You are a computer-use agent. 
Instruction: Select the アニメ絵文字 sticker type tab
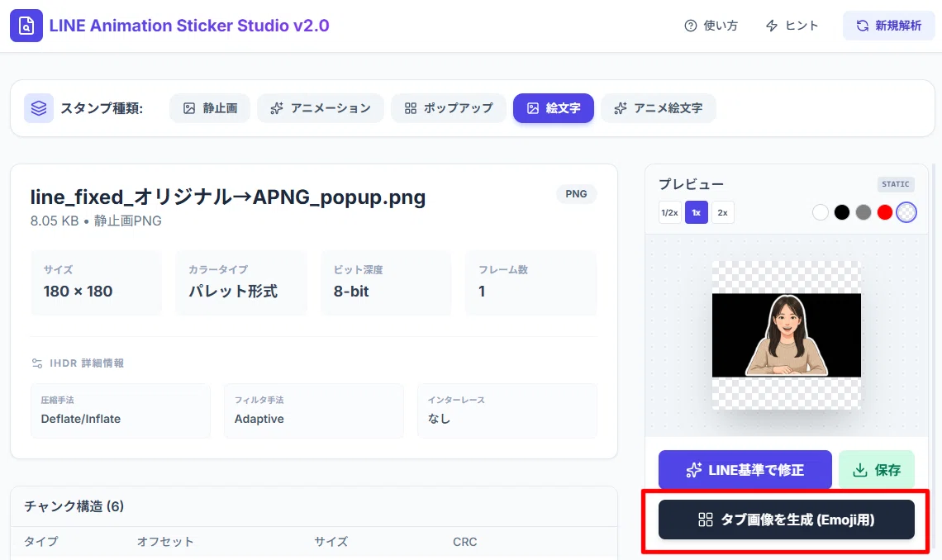tap(659, 108)
